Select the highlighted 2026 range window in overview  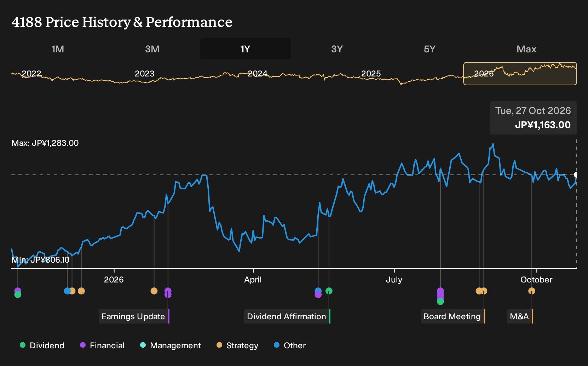[520, 74]
